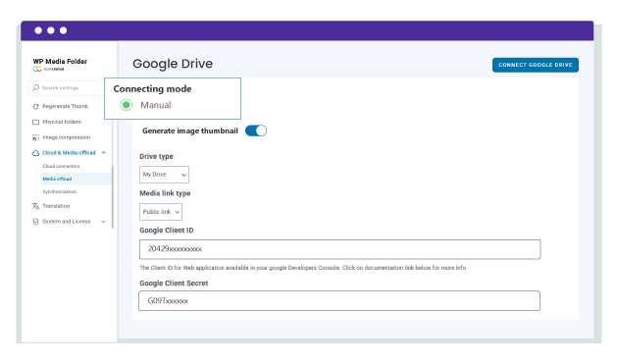Click the Cloud & Media offload cloud icon
This screenshot has width=618, height=364.
[x=36, y=153]
